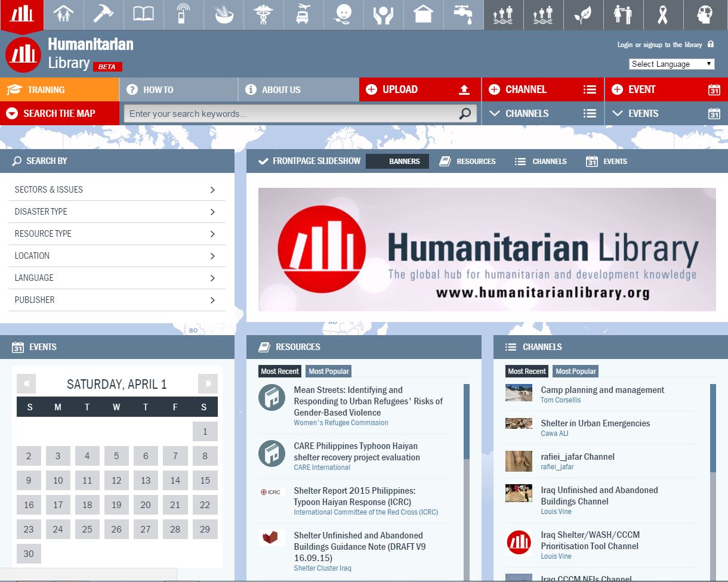Image resolution: width=728 pixels, height=582 pixels.
Task: Expand Publisher filter
Action: coord(117,300)
